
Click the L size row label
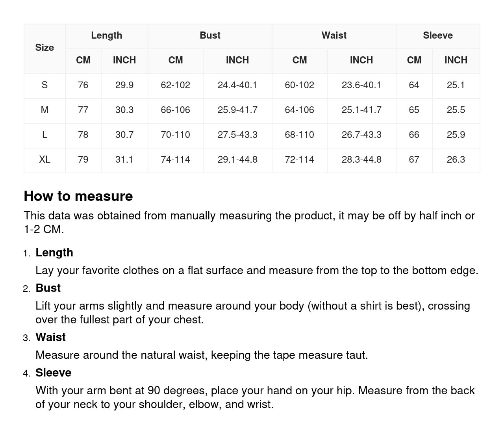tap(44, 135)
